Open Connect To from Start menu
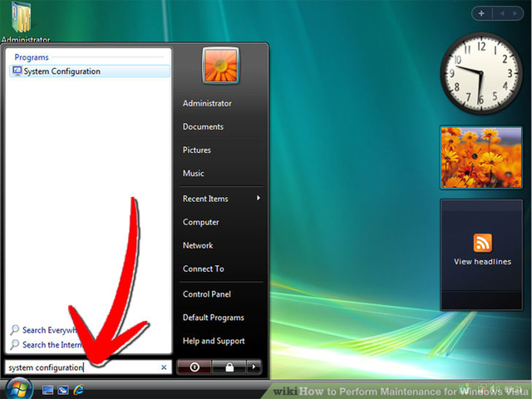This screenshot has width=532, height=399. 203,269
